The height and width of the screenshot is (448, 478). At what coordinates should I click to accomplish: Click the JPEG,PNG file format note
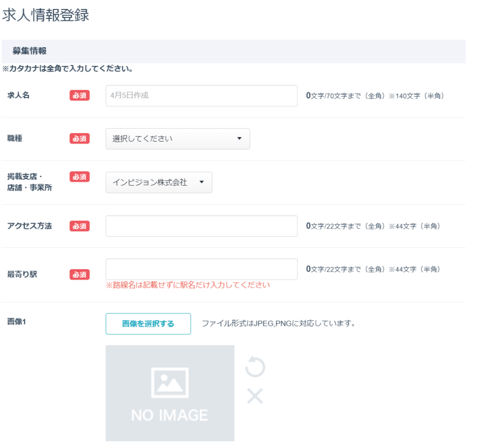point(278,324)
